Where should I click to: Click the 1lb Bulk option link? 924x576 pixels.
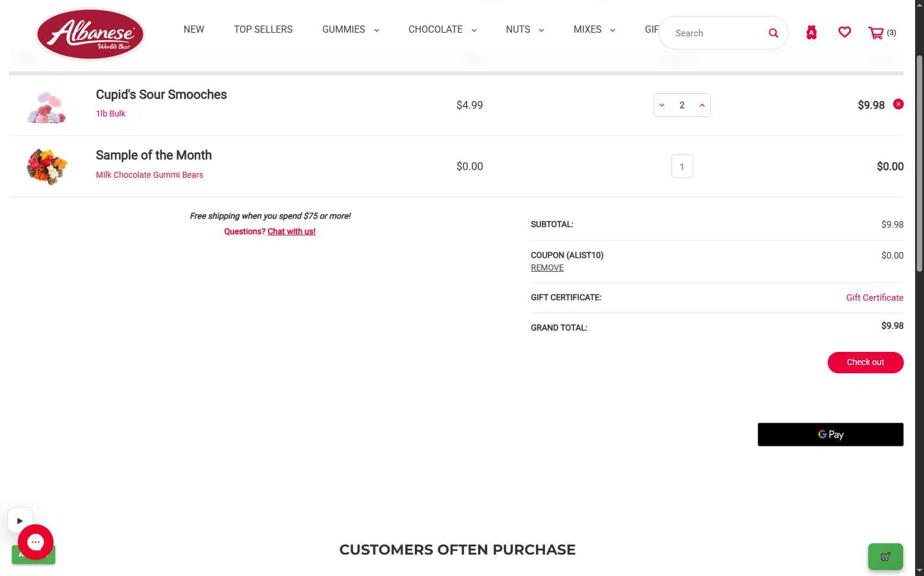pyautogui.click(x=111, y=114)
